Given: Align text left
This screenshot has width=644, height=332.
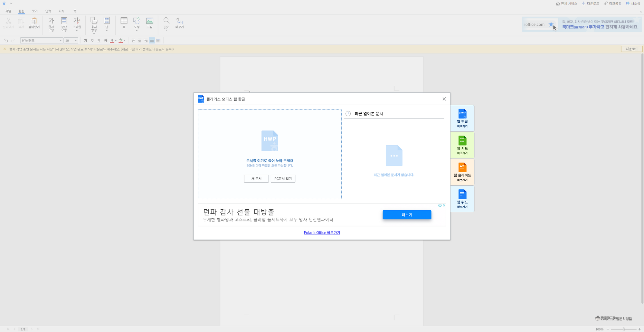Looking at the screenshot, I should (133, 41).
